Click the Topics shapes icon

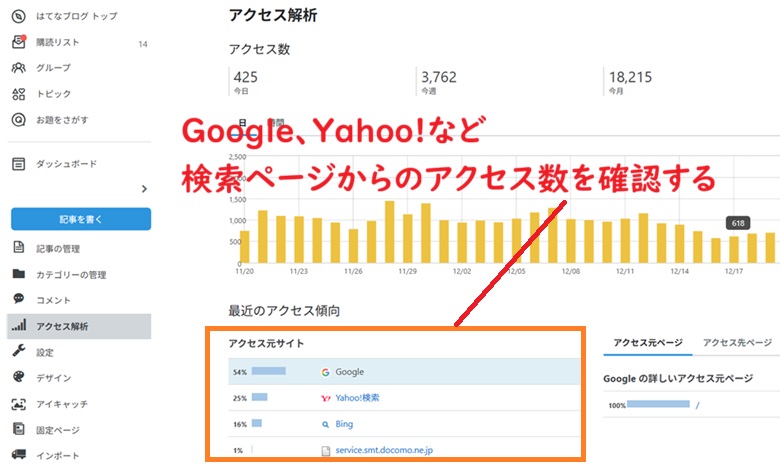click(x=18, y=94)
